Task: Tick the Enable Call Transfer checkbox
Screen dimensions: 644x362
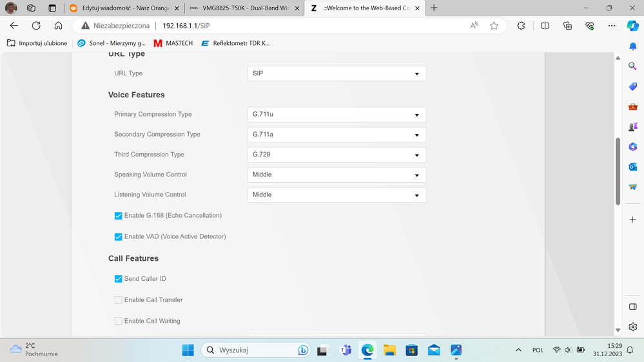Action: tap(118, 300)
